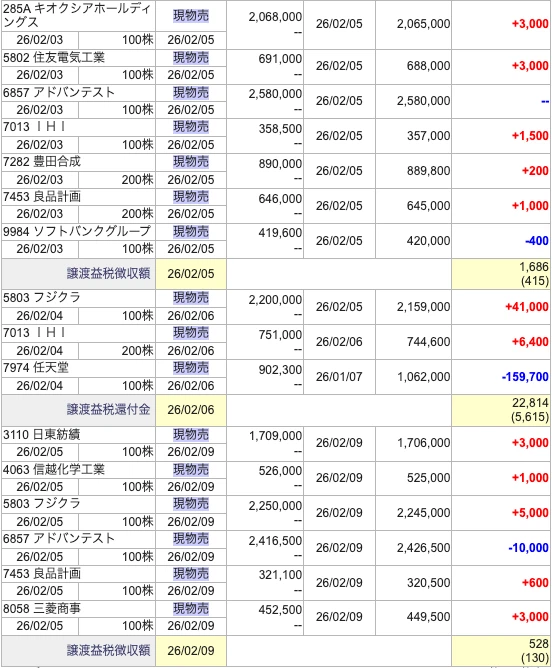Click the 譲渡益税還付金 row label
The width and height of the screenshot is (552, 668).
pyautogui.click(x=109, y=409)
